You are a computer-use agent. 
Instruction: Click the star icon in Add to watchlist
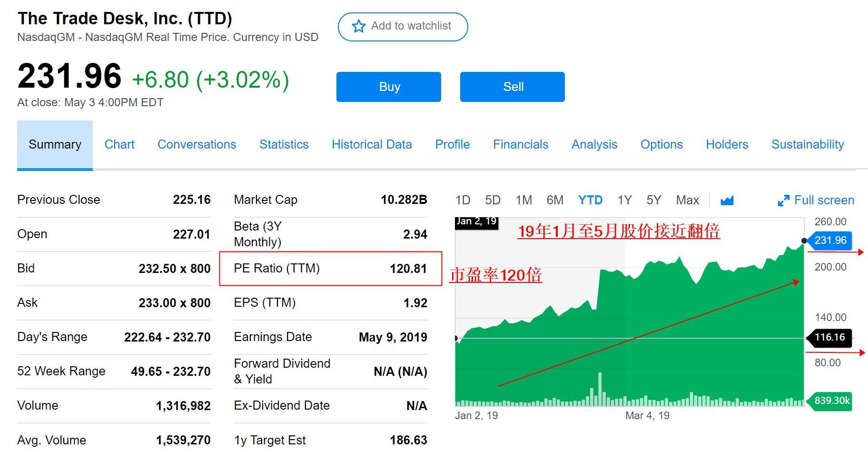point(358,26)
